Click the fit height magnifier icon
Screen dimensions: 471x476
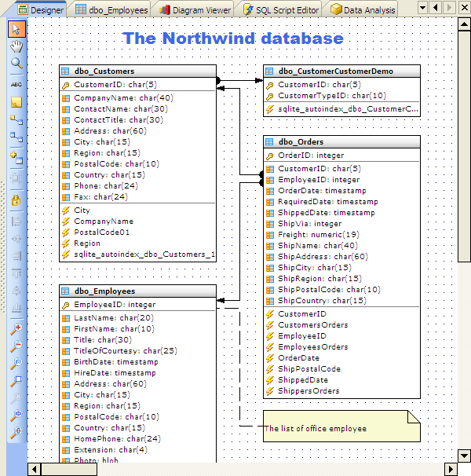point(16,416)
